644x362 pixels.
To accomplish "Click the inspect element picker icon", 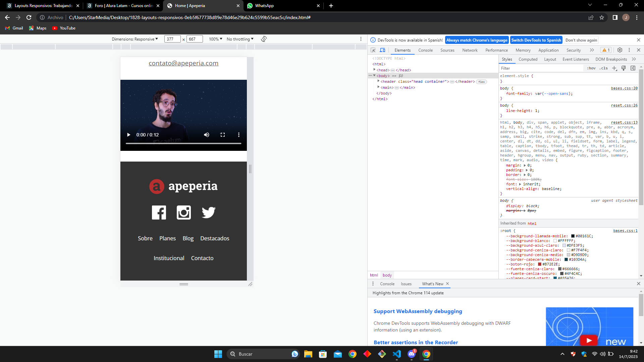I will click(373, 50).
